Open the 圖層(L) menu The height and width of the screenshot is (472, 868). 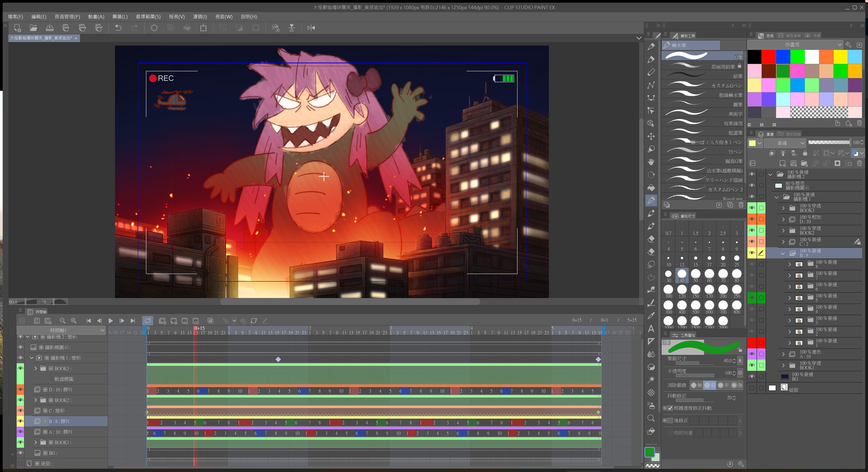(120, 17)
